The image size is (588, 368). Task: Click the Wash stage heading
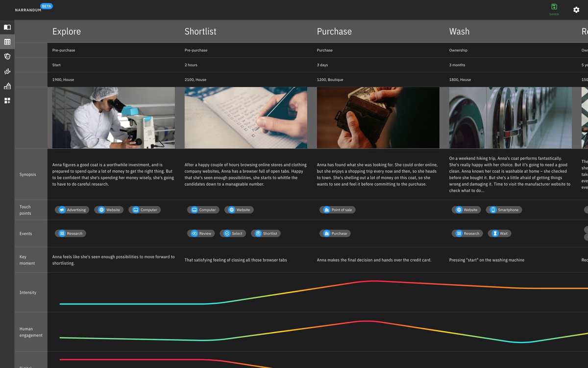click(x=459, y=31)
